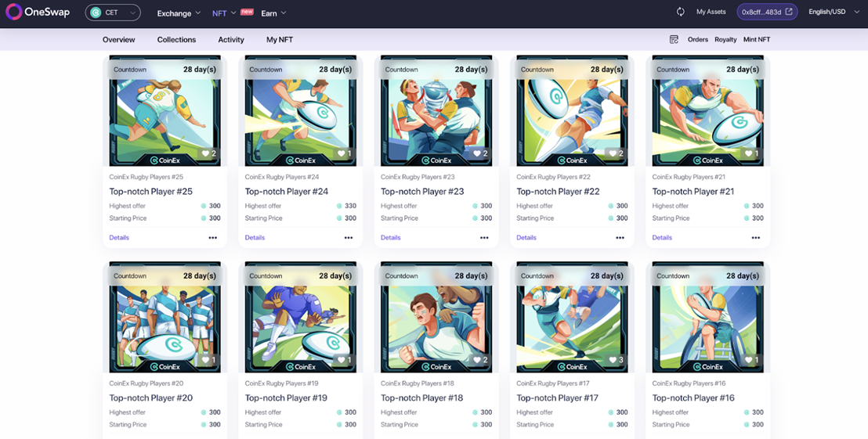Click Player #24 highest offer value 330
The height and width of the screenshot is (439, 868).
click(350, 206)
